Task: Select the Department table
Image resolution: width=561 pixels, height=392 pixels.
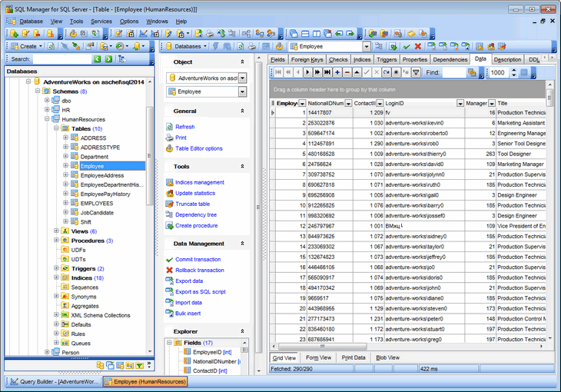Action: tap(94, 157)
